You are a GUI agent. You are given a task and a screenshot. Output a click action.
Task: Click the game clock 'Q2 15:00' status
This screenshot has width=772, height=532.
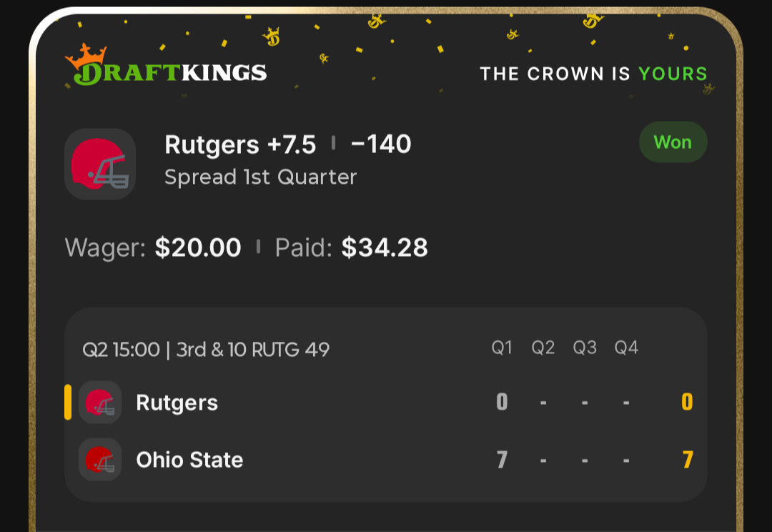pyautogui.click(x=121, y=350)
